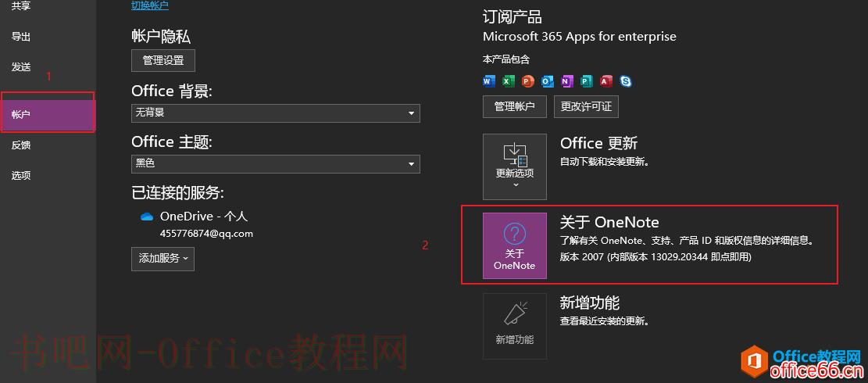Expand the Add a service (添加服务) dropdown
Screen dimensions: 868x383
click(163, 259)
